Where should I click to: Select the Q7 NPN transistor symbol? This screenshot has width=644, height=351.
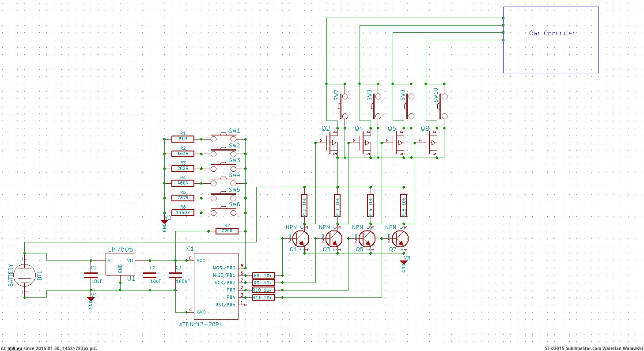[x=400, y=239]
